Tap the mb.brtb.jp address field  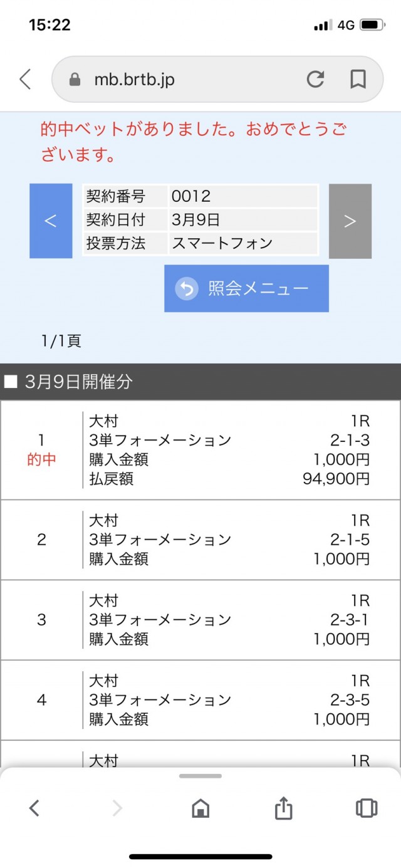point(188,80)
